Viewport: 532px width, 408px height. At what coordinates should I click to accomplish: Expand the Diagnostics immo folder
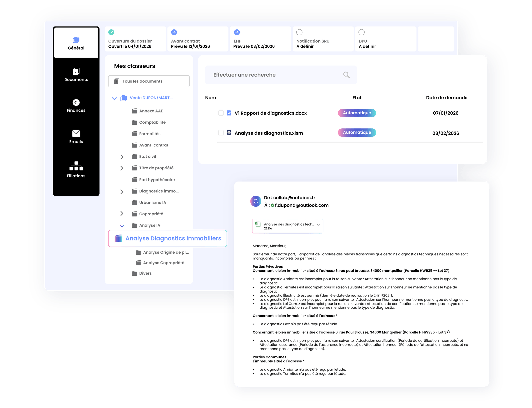point(122,191)
